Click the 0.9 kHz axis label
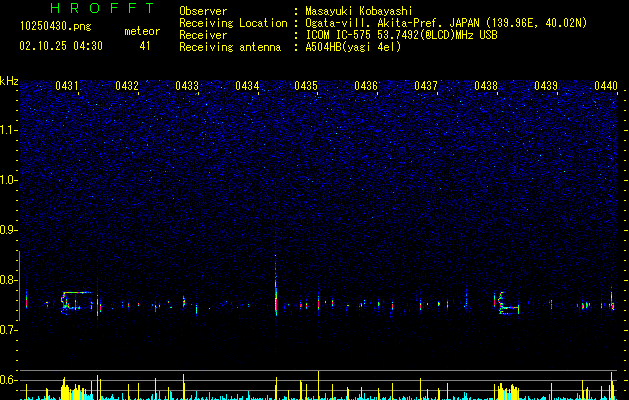 pyautogui.click(x=8, y=230)
